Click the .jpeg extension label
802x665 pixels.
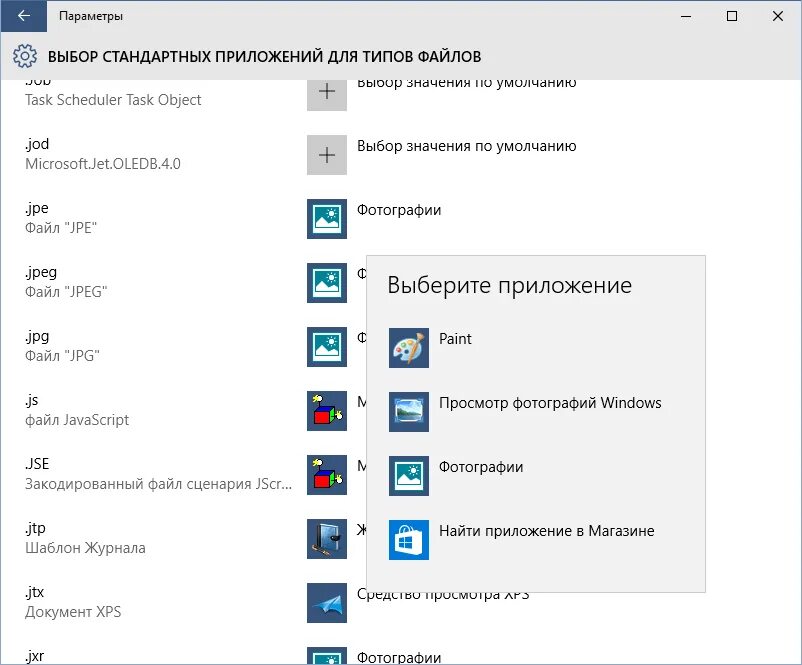[x=41, y=272]
